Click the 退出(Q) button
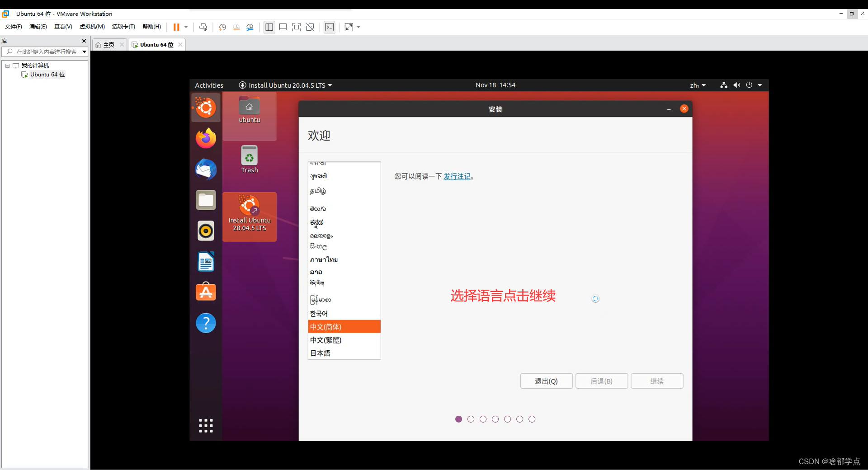 pyautogui.click(x=546, y=381)
